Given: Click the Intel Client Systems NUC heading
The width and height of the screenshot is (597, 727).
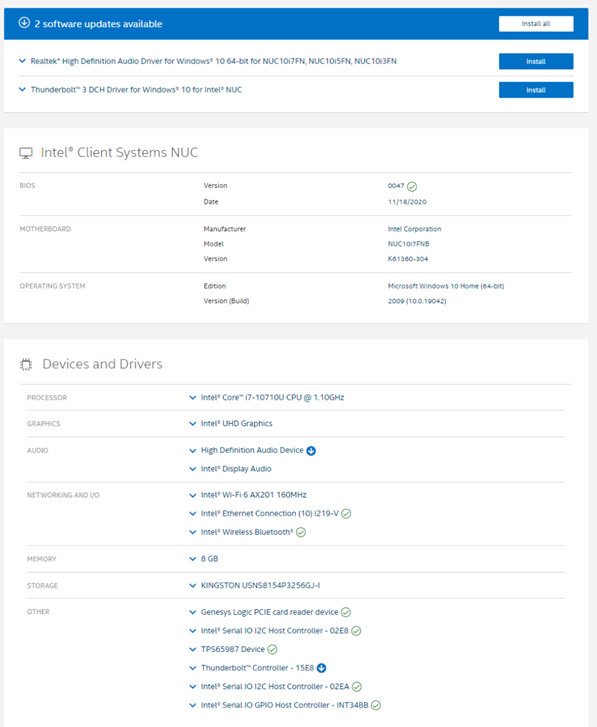Looking at the screenshot, I should coord(119,153).
